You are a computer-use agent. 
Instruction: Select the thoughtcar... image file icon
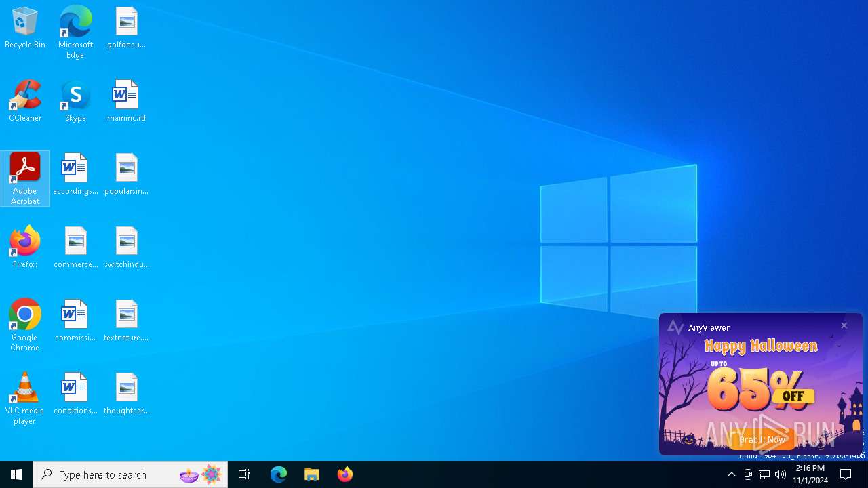126,394
